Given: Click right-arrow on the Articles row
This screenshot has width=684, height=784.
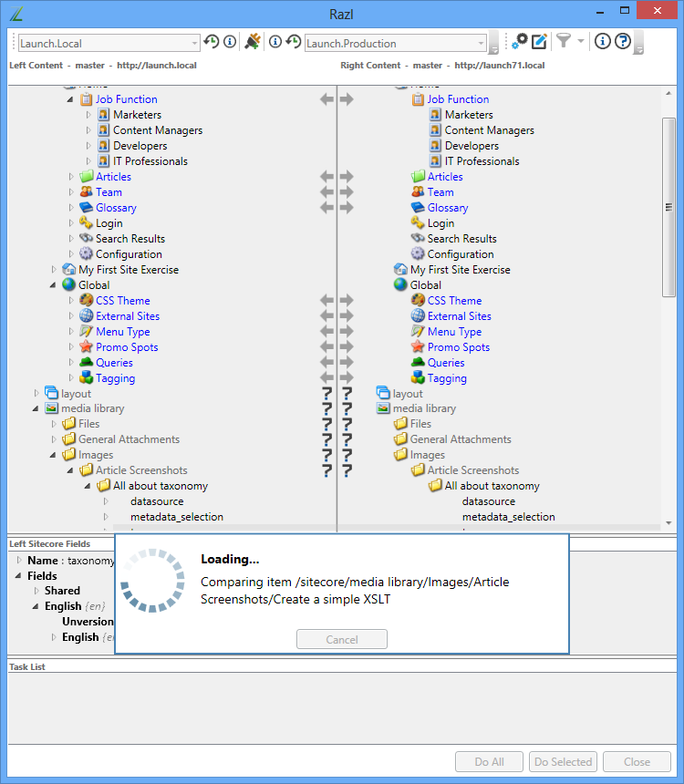Looking at the screenshot, I should (347, 177).
